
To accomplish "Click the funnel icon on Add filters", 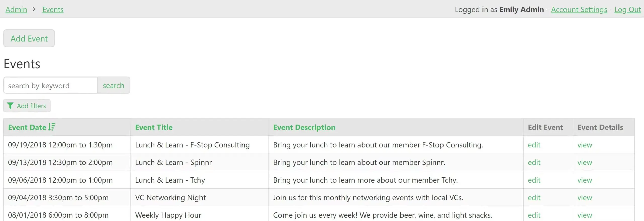I will (x=10, y=106).
